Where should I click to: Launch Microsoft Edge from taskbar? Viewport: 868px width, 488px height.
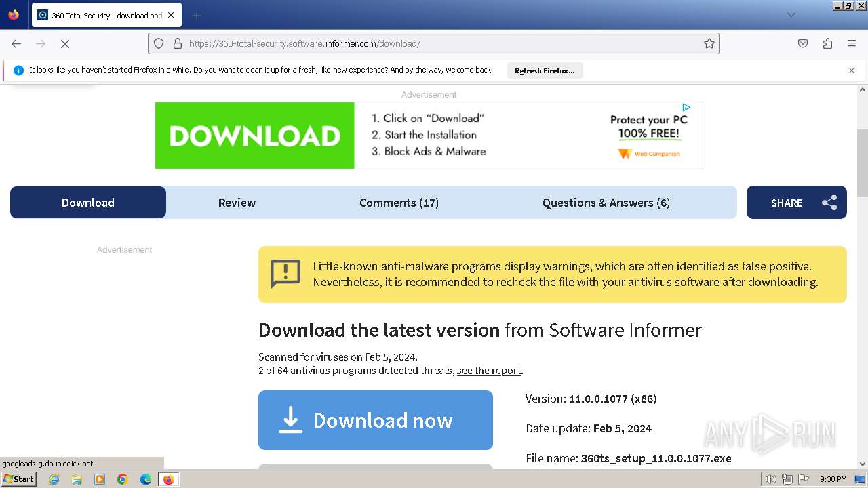pyautogui.click(x=146, y=479)
